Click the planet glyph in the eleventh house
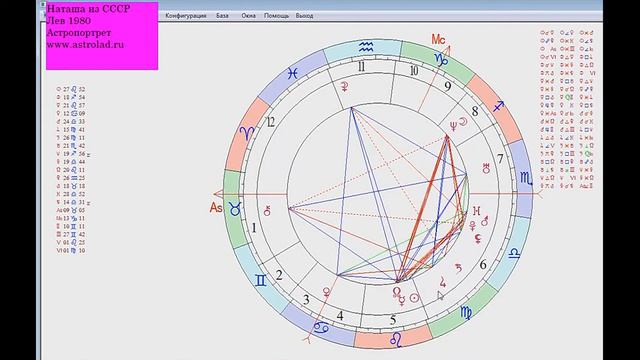The width and height of the screenshot is (640, 360). (x=345, y=87)
